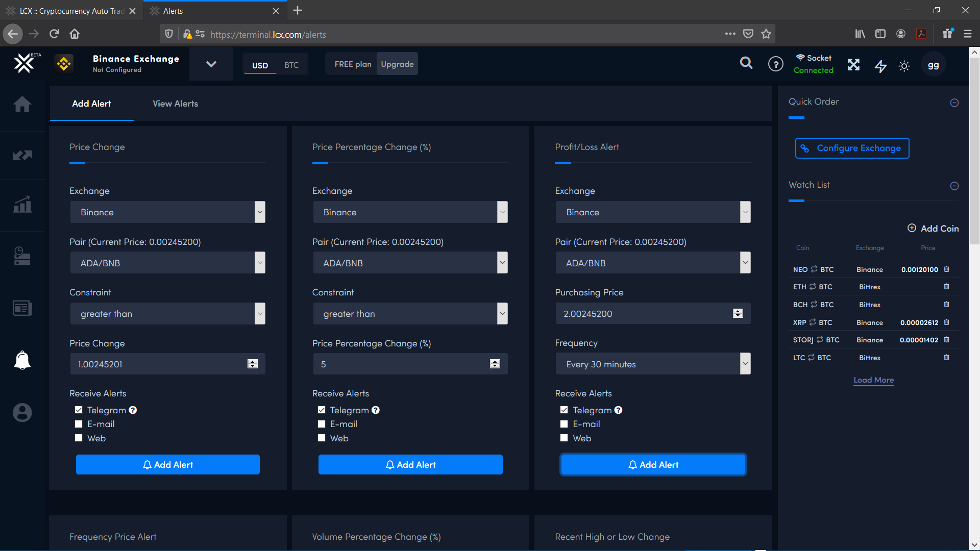Open the Home sidebar icon
The height and width of the screenshot is (551, 980).
point(22,104)
